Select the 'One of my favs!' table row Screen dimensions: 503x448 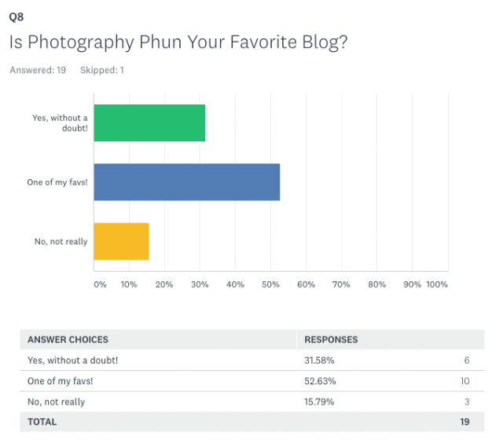pos(252,381)
